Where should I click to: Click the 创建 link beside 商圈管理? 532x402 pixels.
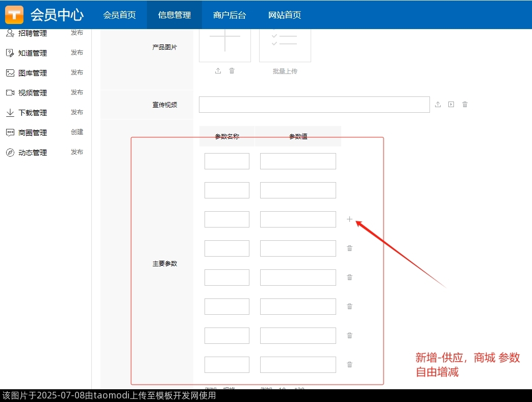[x=77, y=132]
